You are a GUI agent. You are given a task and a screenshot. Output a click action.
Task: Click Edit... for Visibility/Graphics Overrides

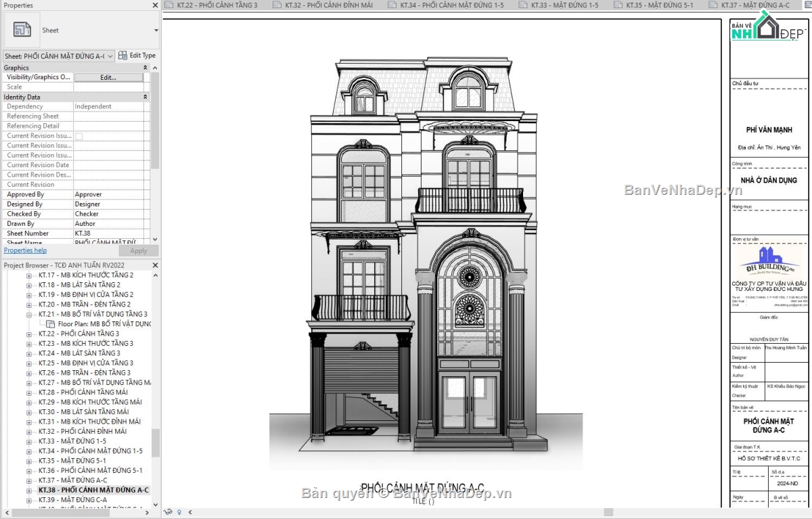click(x=108, y=76)
